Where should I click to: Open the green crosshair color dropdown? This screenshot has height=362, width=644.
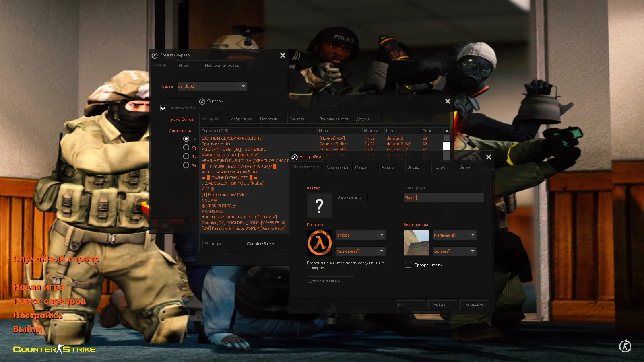point(454,251)
